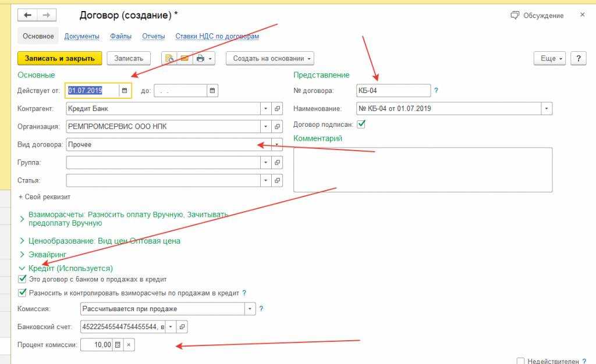Click the Действует от date field
The image size is (596, 364).
93,90
